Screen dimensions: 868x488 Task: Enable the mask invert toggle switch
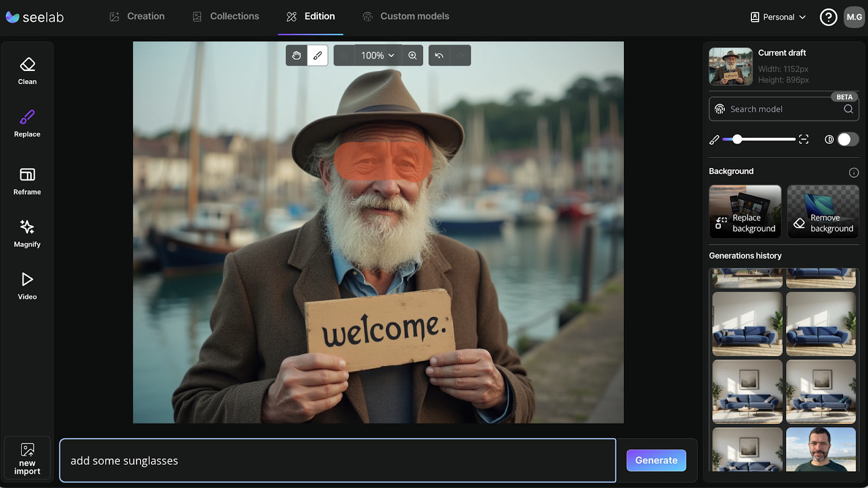click(846, 139)
